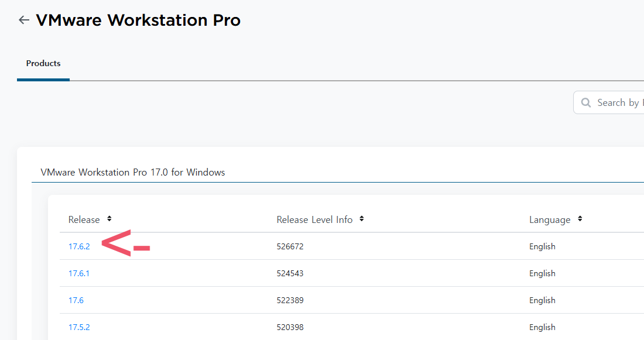
Task: Select build number 520398
Action: [x=290, y=327]
